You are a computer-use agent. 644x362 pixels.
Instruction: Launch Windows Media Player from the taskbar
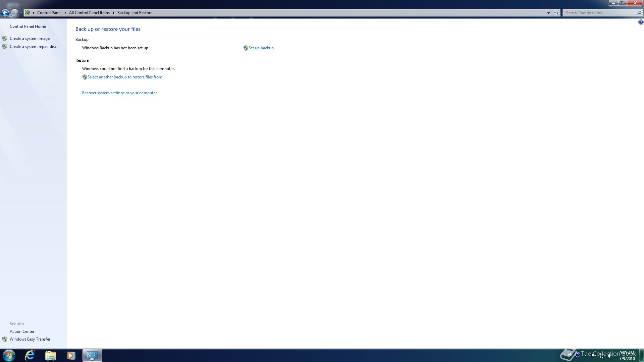pyautogui.click(x=71, y=355)
